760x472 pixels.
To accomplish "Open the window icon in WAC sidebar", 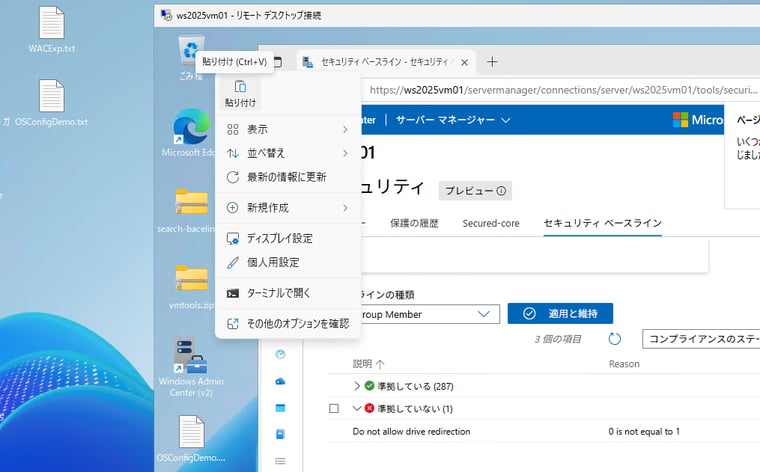I will (280, 408).
